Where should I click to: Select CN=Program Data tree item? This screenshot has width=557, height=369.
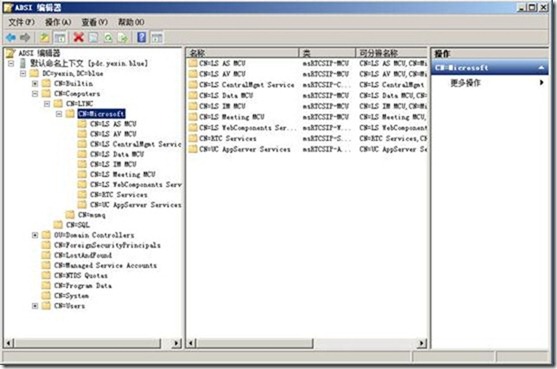[x=82, y=286]
